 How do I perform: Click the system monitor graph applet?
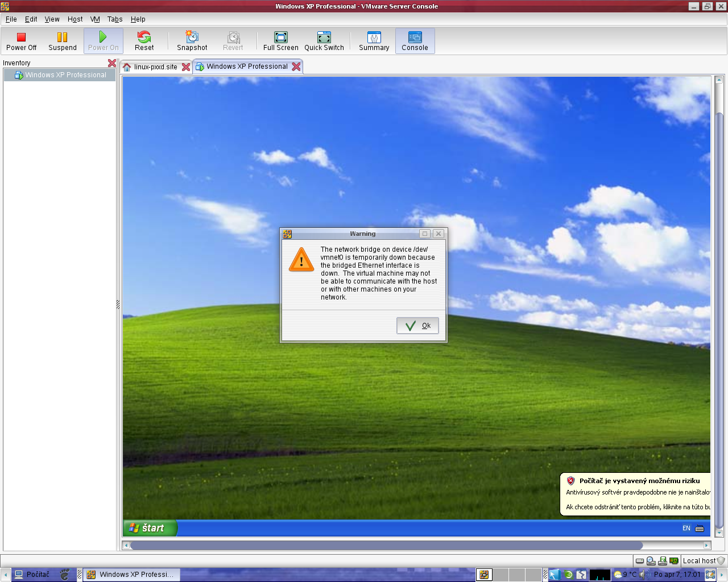click(600, 575)
